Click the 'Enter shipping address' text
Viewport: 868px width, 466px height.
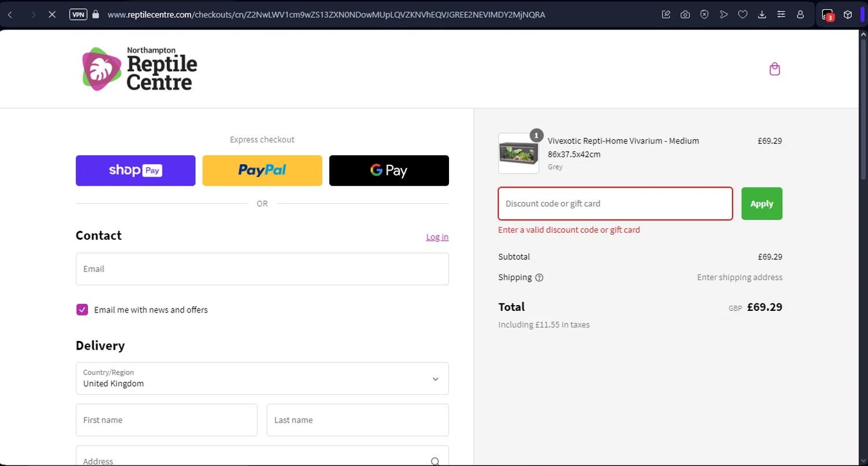pyautogui.click(x=740, y=277)
